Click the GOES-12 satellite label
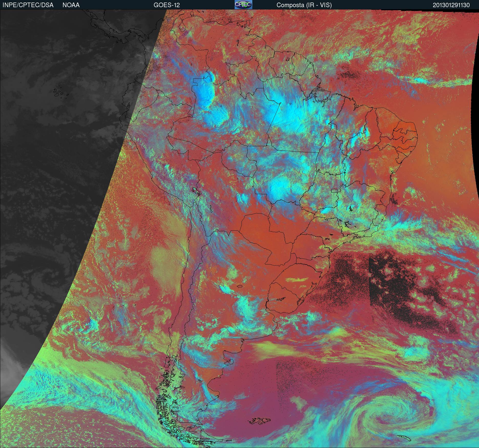479x448 pixels. click(x=167, y=5)
